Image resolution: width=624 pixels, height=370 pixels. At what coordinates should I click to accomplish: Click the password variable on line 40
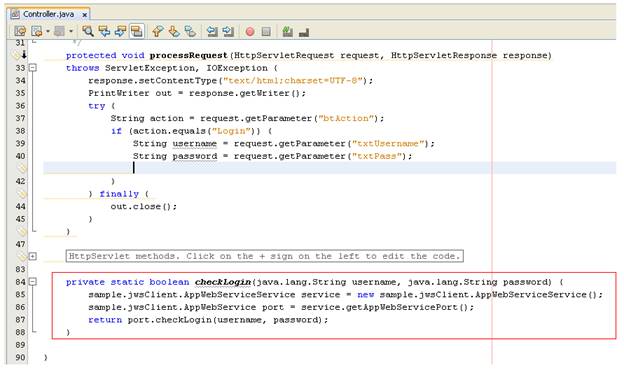coord(195,156)
